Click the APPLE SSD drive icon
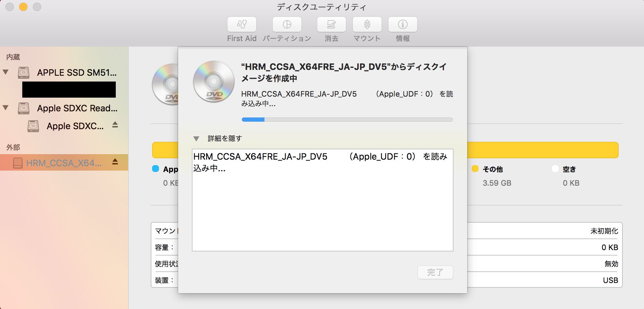 pos(24,73)
